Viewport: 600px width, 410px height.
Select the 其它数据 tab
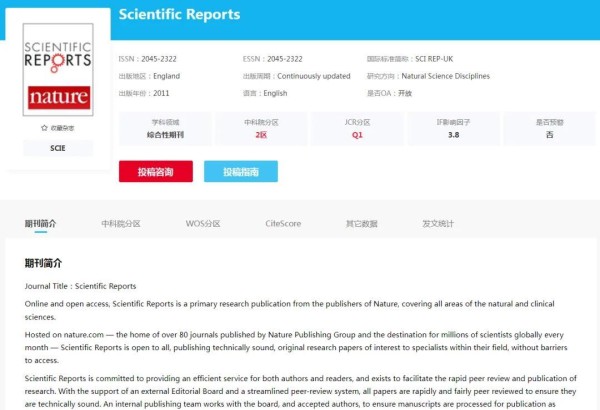pos(362,224)
